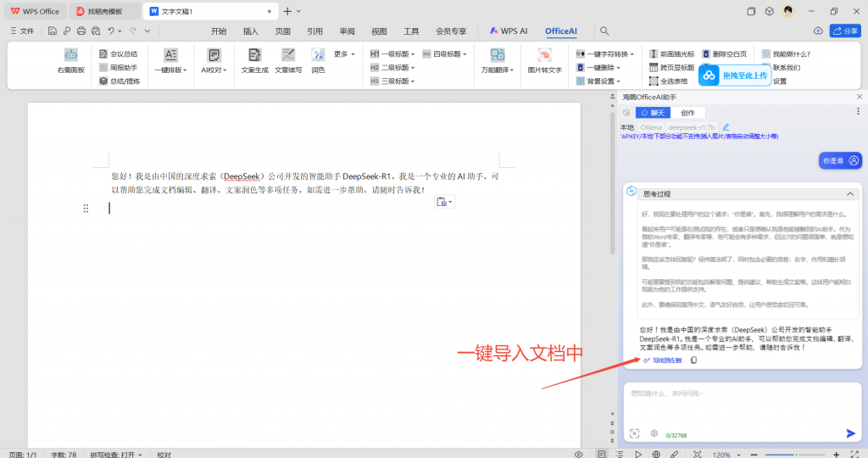
Task: Open chat settings gear below the input box
Action: [654, 433]
